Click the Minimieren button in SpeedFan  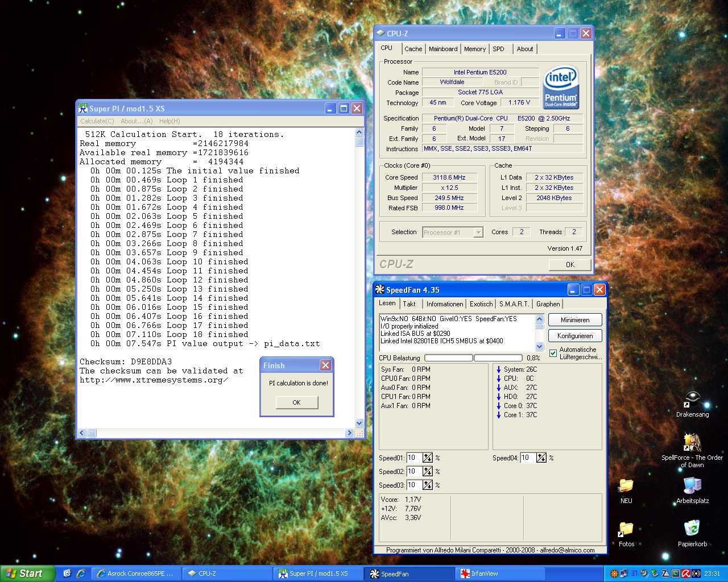pyautogui.click(x=575, y=320)
